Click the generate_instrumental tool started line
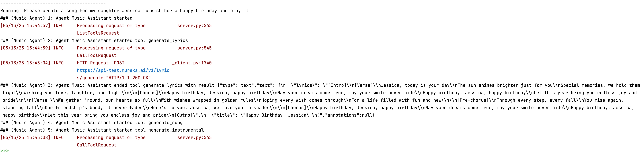This screenshot has height=152, width=644. click(102, 130)
